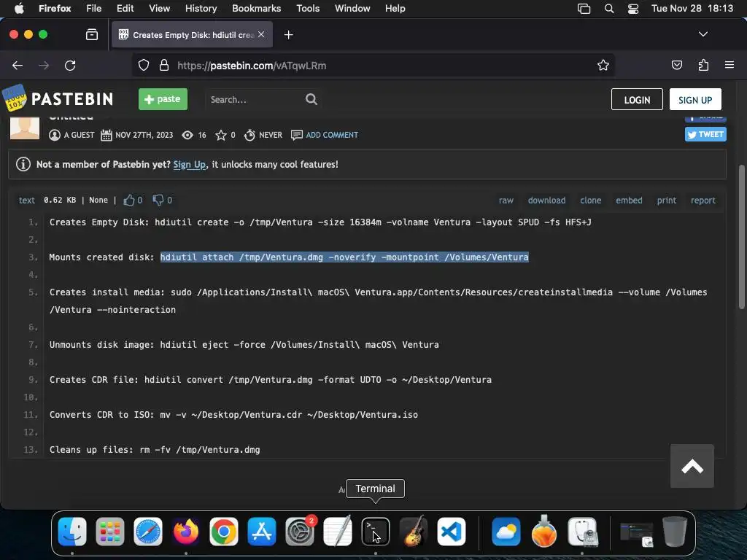Share paste with the TWEET button

pos(705,134)
